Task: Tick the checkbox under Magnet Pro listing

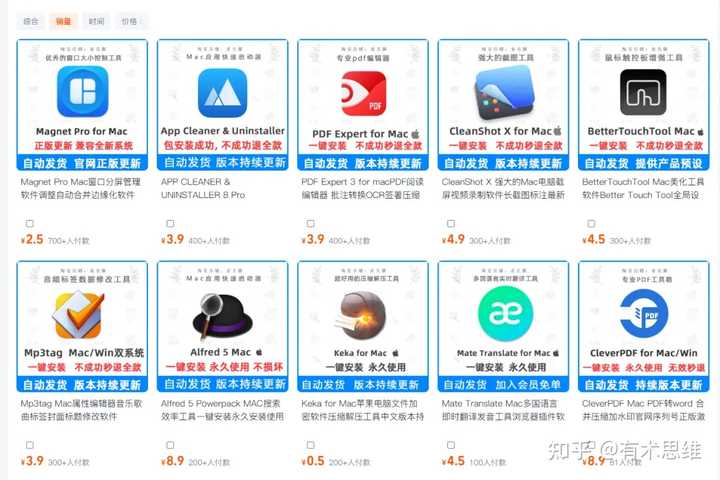Action: pos(30,224)
